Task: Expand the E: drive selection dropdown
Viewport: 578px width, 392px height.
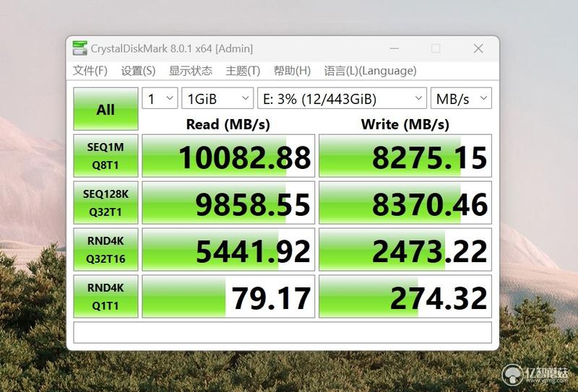Action: pyautogui.click(x=342, y=98)
